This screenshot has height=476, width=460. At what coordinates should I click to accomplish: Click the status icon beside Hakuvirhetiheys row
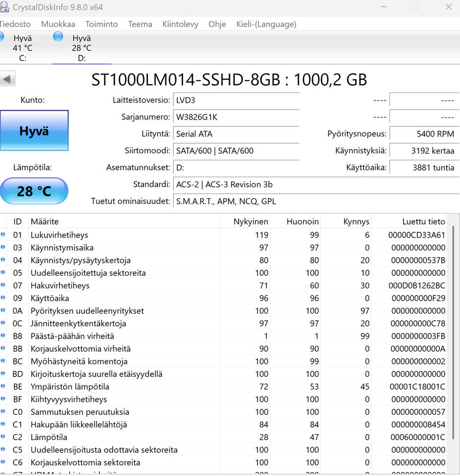[3, 285]
